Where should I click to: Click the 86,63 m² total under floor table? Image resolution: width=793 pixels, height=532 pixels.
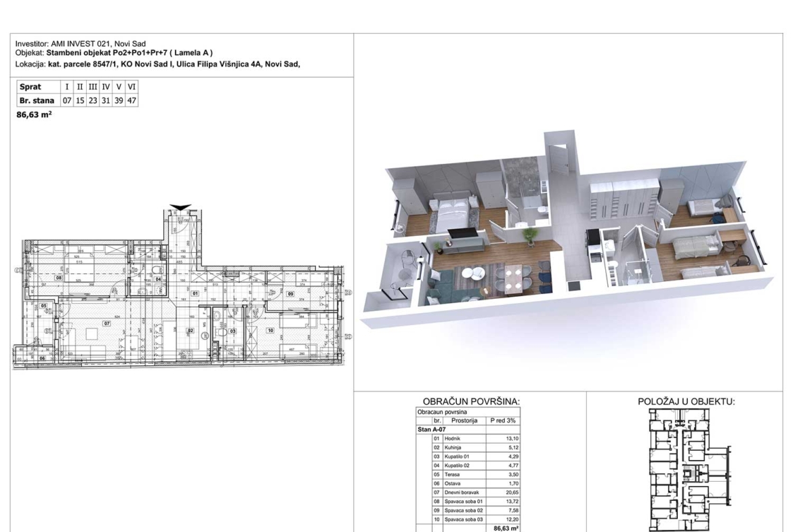pyautogui.click(x=35, y=115)
